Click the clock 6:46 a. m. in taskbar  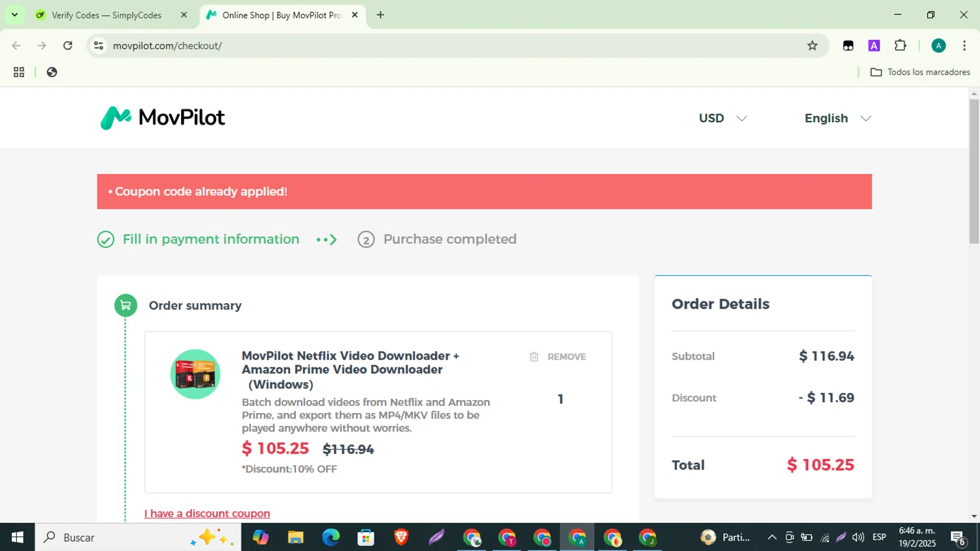coord(917,531)
